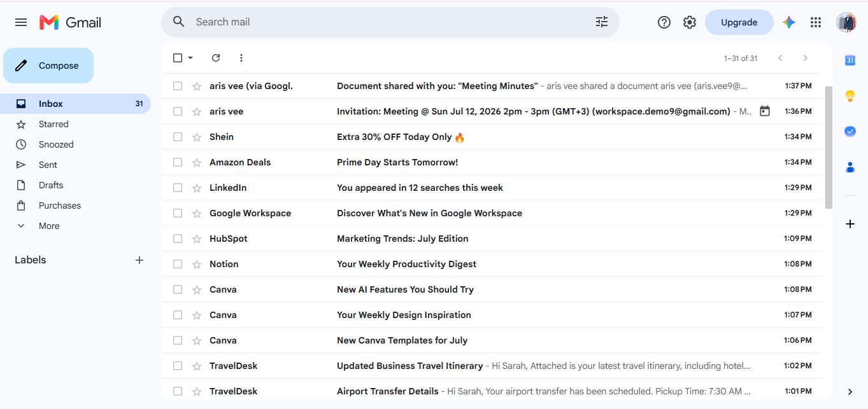Get add-ons via plus icon
The image size is (868, 409).
click(x=850, y=224)
